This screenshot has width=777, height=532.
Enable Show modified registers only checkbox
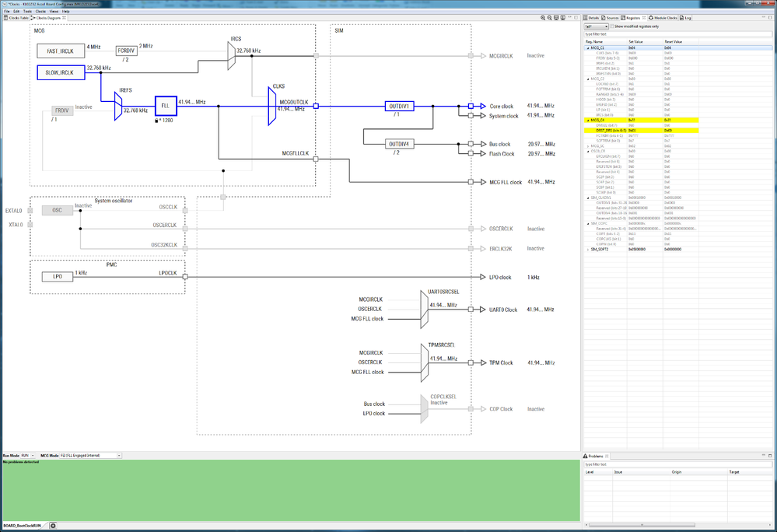coord(612,26)
